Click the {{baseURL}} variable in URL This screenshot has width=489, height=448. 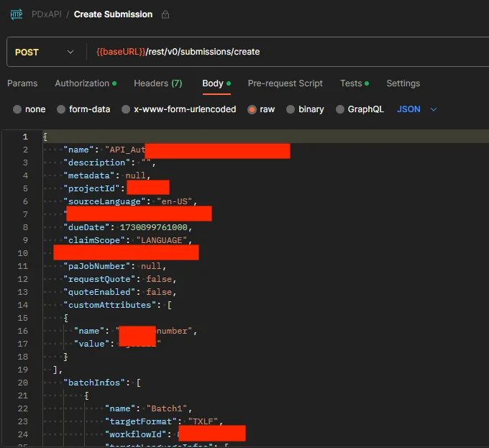tap(121, 52)
